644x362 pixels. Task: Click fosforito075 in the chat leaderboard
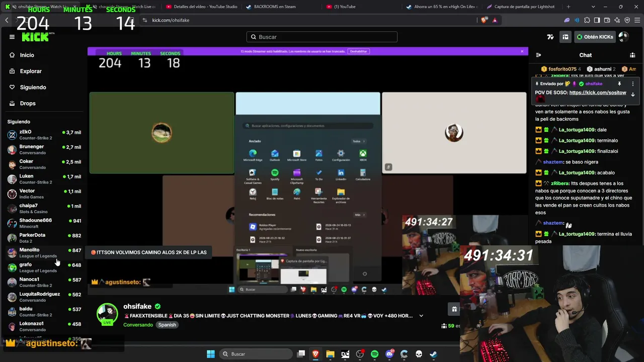tap(561, 69)
